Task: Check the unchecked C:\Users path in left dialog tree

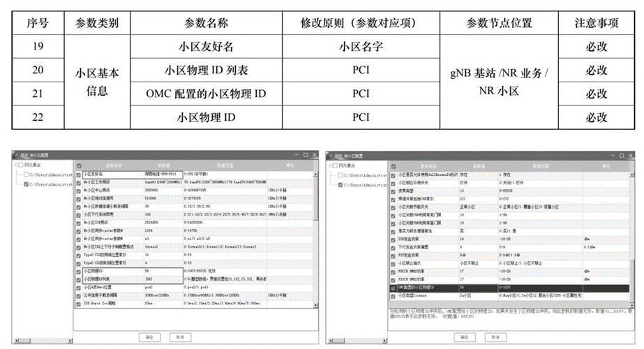Action: [x=27, y=174]
